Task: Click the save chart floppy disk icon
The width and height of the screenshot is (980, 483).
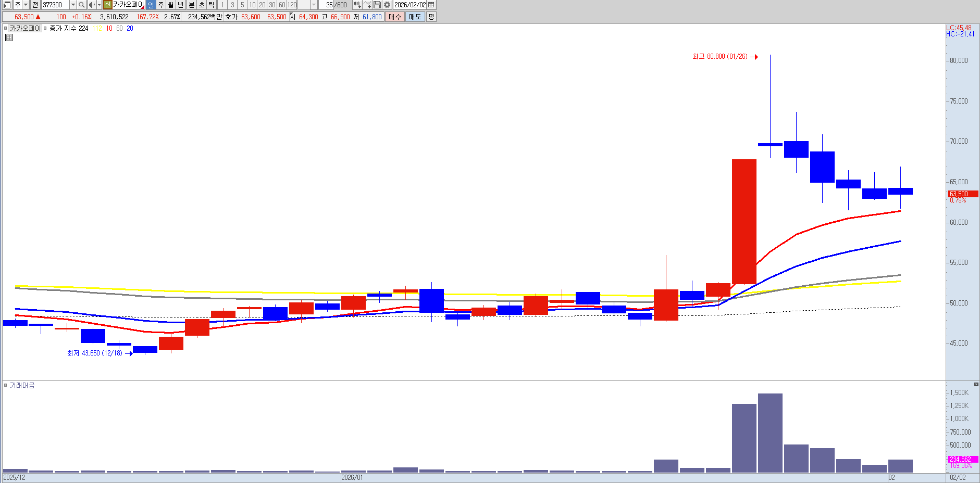Action: (x=377, y=5)
